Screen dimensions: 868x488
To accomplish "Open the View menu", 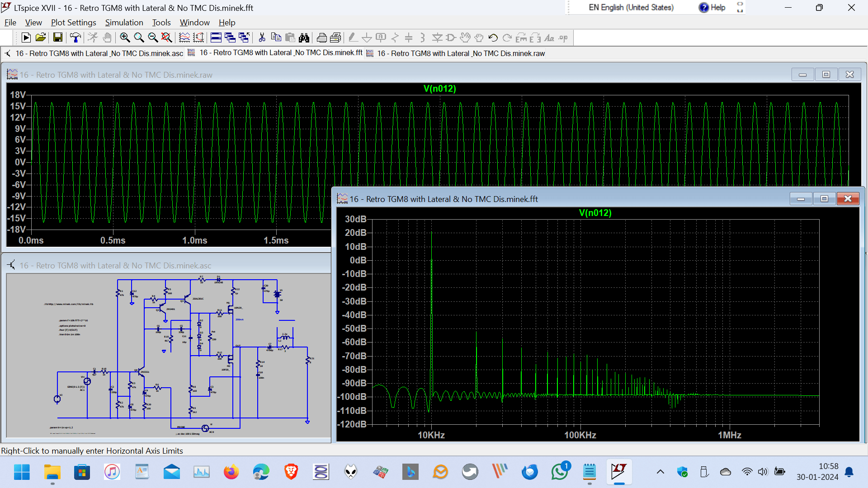I will (x=33, y=23).
